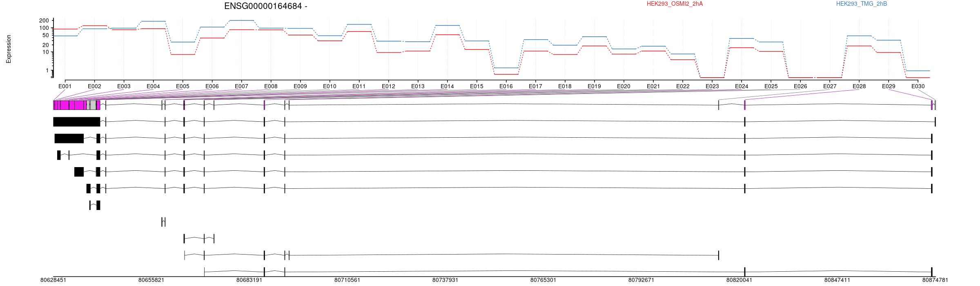
Task: Click genomic coordinate 80820041
Action: (739, 280)
